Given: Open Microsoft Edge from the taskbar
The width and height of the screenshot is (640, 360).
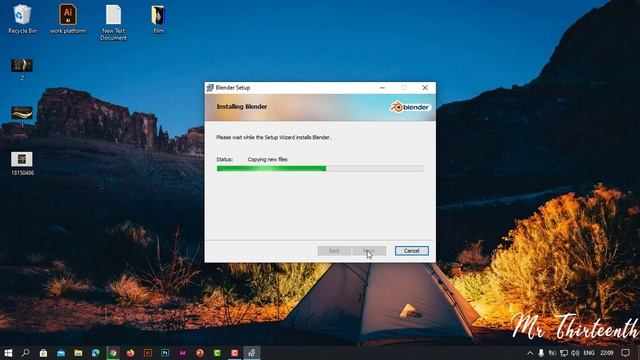Looking at the screenshot, I should tap(96, 353).
